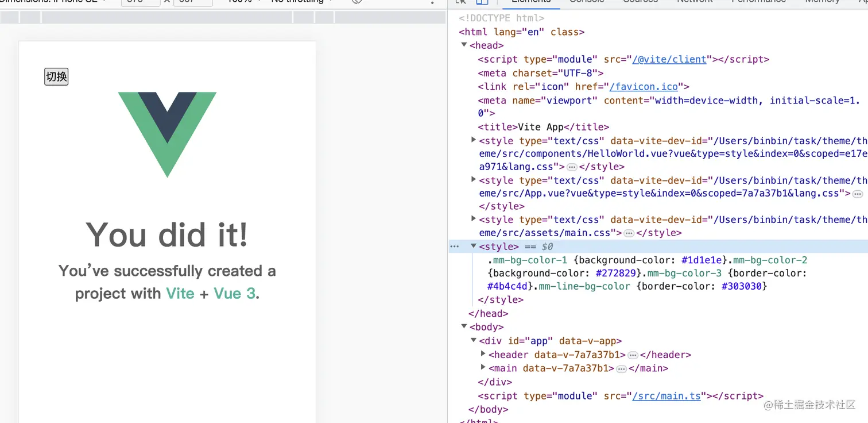
Task: Select the closing </head> tag row
Action: (489, 314)
